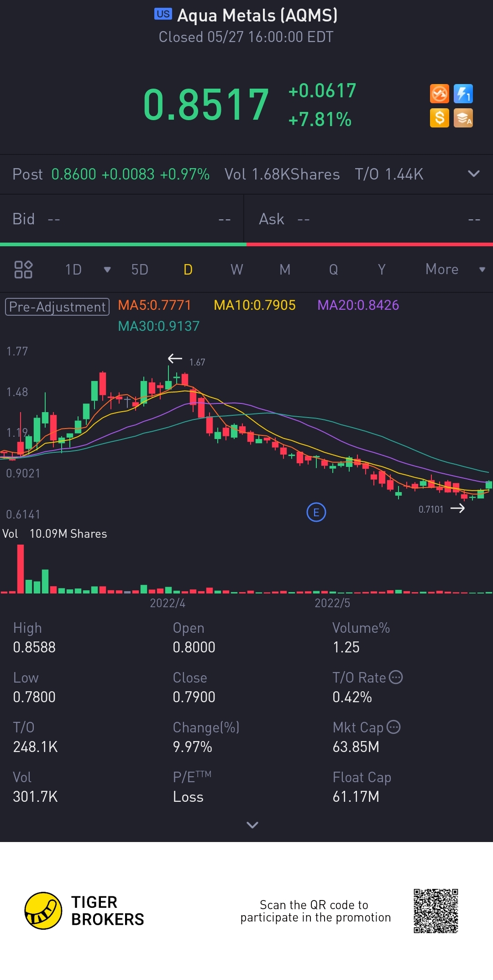Tap the Volume% 1.25 value

coord(346,647)
